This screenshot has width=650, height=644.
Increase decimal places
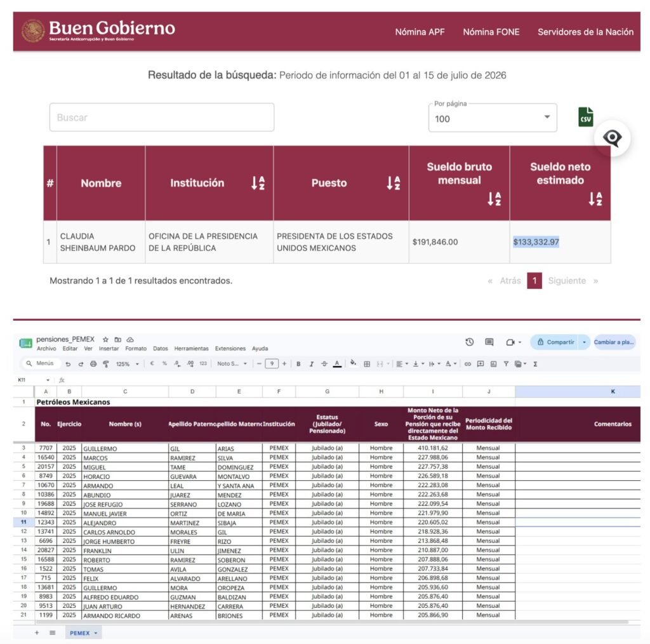[190, 364]
